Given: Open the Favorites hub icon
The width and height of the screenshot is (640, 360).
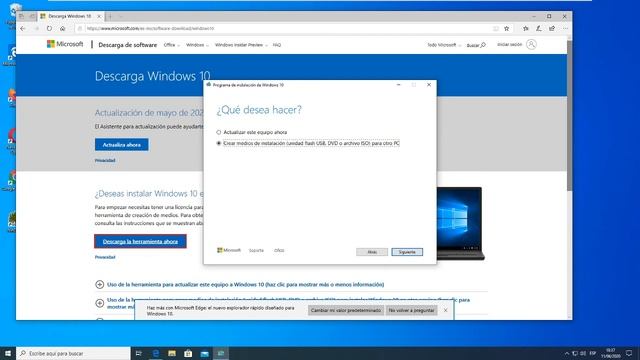Looking at the screenshot, I should click(x=526, y=29).
